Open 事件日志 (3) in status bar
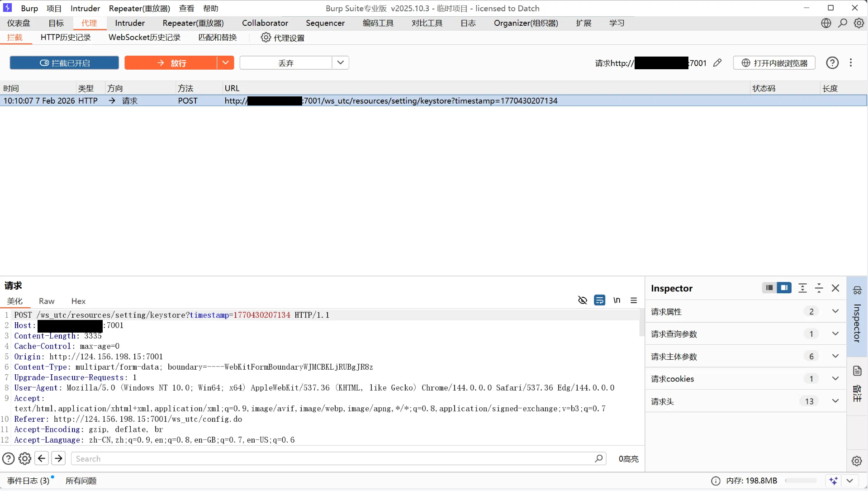Image resolution: width=868 pixels, height=491 pixels. point(28,481)
